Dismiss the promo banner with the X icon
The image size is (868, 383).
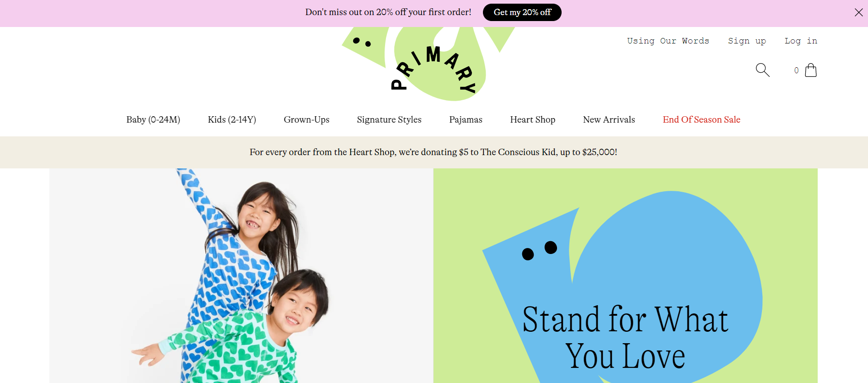click(x=858, y=12)
